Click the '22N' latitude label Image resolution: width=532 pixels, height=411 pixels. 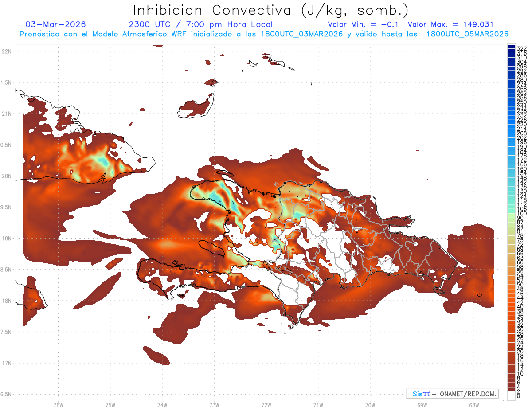click(6, 51)
